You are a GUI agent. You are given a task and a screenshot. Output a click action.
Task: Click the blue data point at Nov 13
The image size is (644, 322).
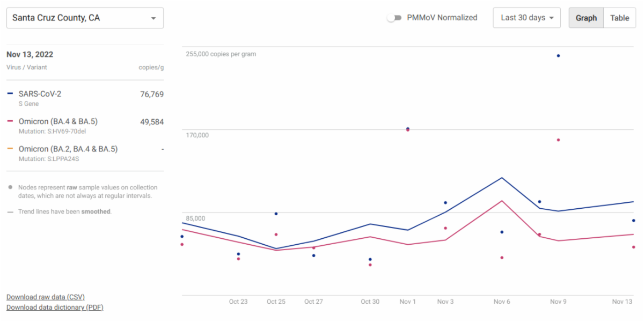[x=633, y=221]
